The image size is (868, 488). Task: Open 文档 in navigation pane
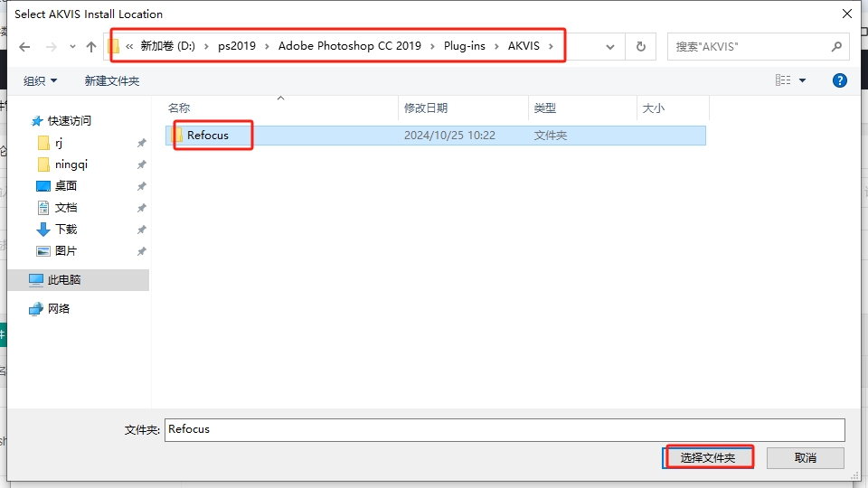coord(66,208)
